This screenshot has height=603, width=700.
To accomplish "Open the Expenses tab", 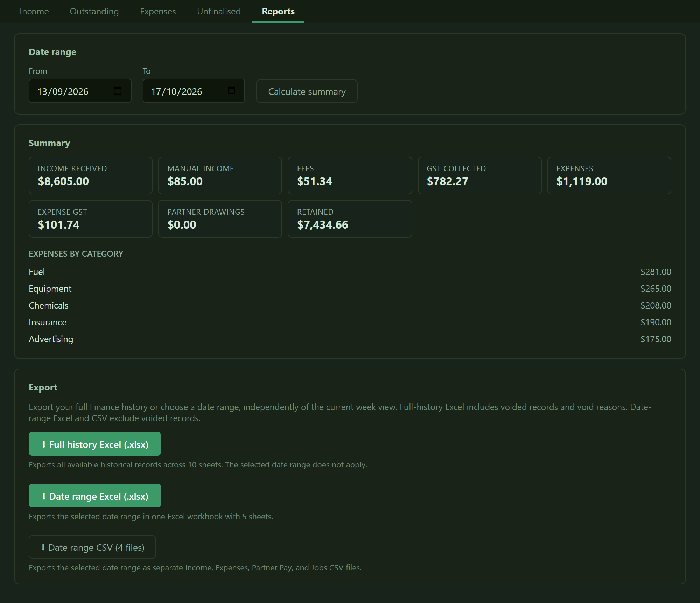I will click(158, 11).
